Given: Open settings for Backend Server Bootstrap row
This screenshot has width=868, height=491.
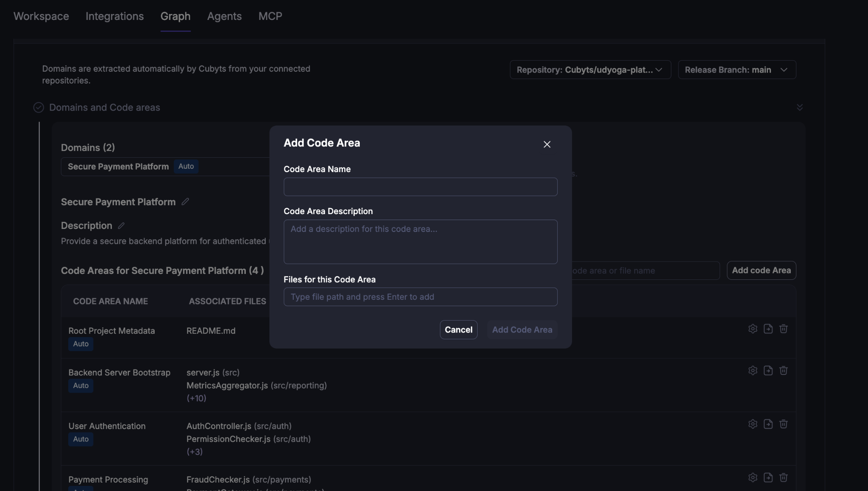Looking at the screenshot, I should 753,370.
